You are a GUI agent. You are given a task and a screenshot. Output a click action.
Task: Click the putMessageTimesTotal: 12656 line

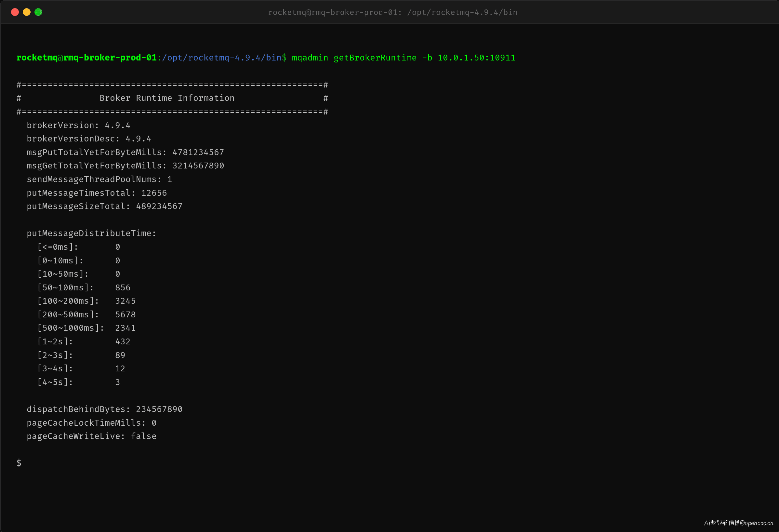(97, 193)
